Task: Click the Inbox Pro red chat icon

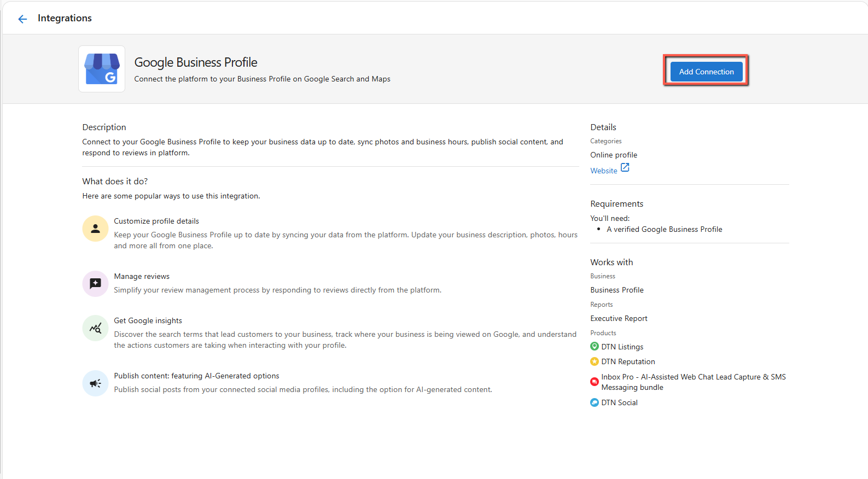Action: click(595, 382)
